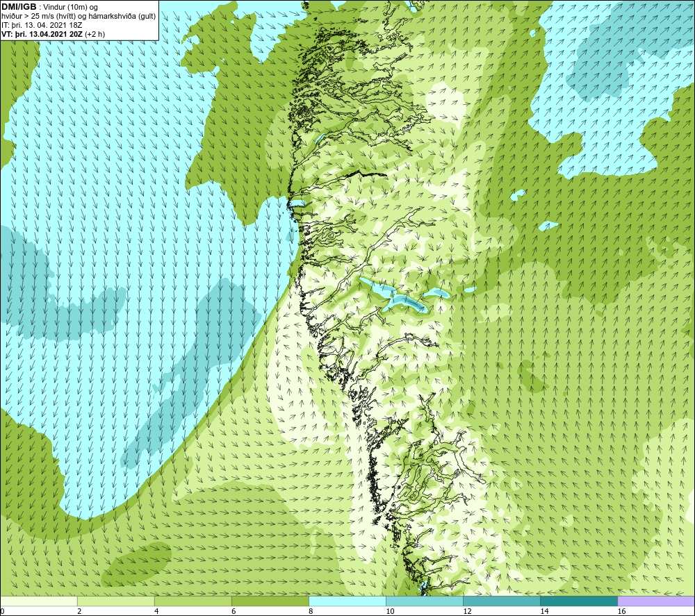695x616 pixels.
Task: Select the 12–14 m/s teal swatch
Action: click(502, 601)
